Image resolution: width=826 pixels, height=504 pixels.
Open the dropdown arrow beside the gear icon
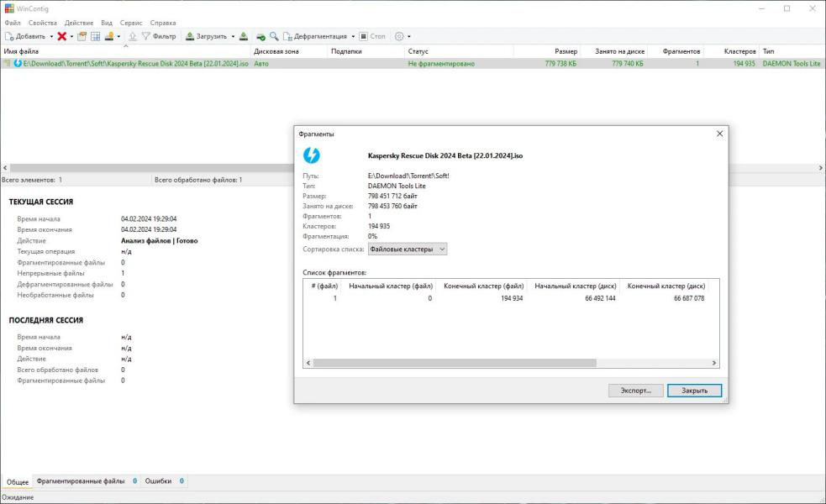tap(408, 37)
